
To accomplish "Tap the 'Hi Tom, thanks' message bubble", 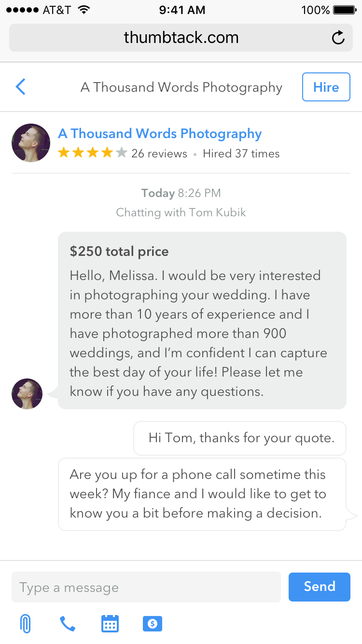I will point(240,438).
